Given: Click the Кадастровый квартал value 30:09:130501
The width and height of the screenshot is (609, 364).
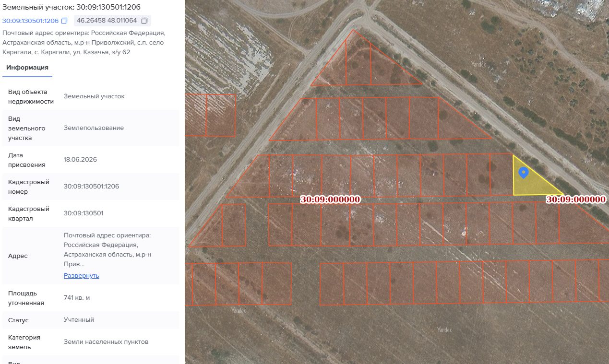Looking at the screenshot, I should (84, 213).
